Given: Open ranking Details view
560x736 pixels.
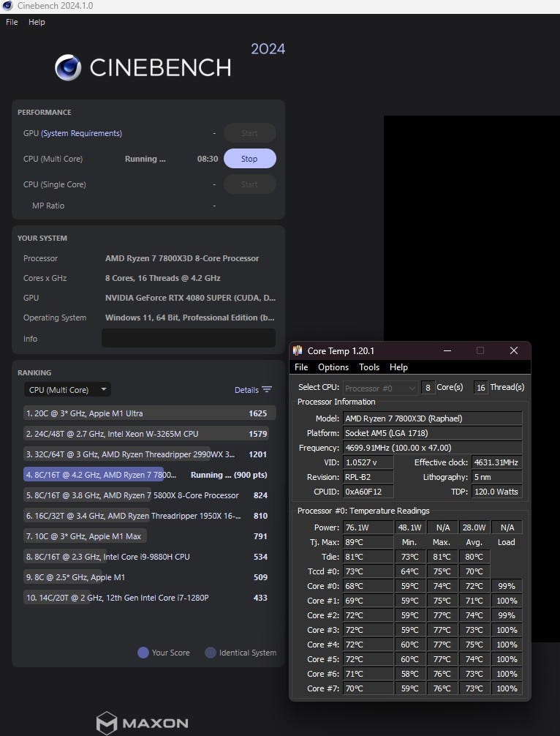Looking at the screenshot, I should [x=246, y=390].
